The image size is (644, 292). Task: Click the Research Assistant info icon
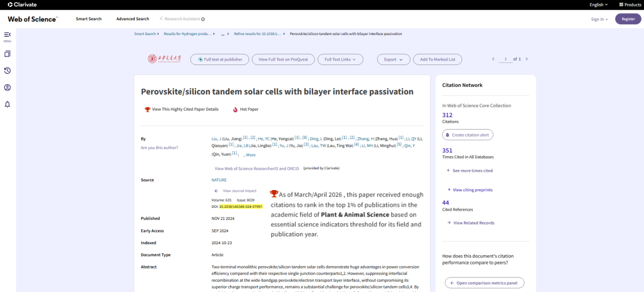(203, 19)
